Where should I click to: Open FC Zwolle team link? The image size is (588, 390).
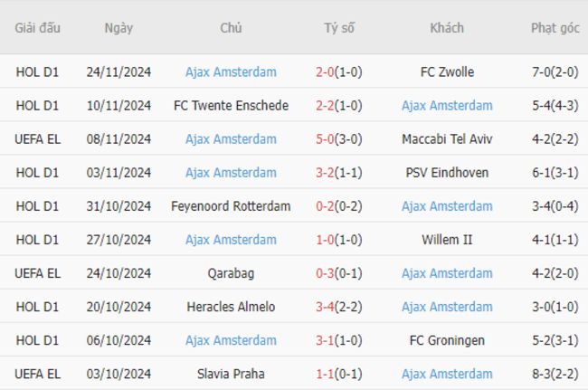(x=447, y=72)
